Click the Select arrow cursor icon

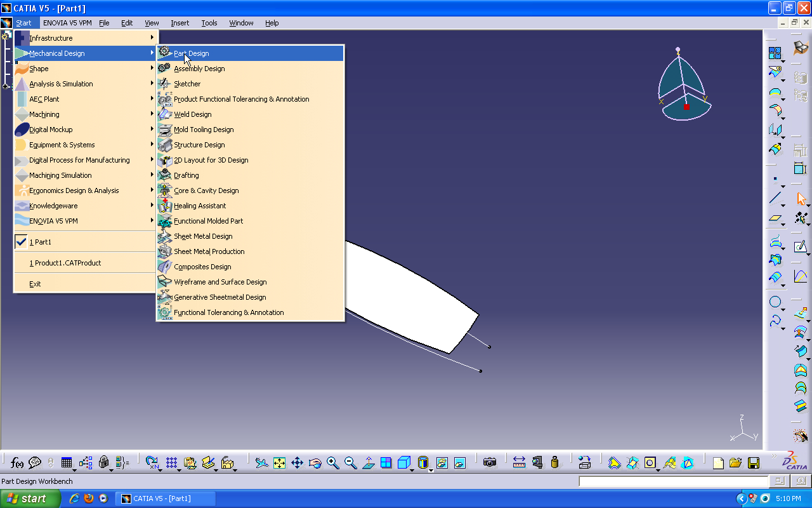tap(801, 199)
